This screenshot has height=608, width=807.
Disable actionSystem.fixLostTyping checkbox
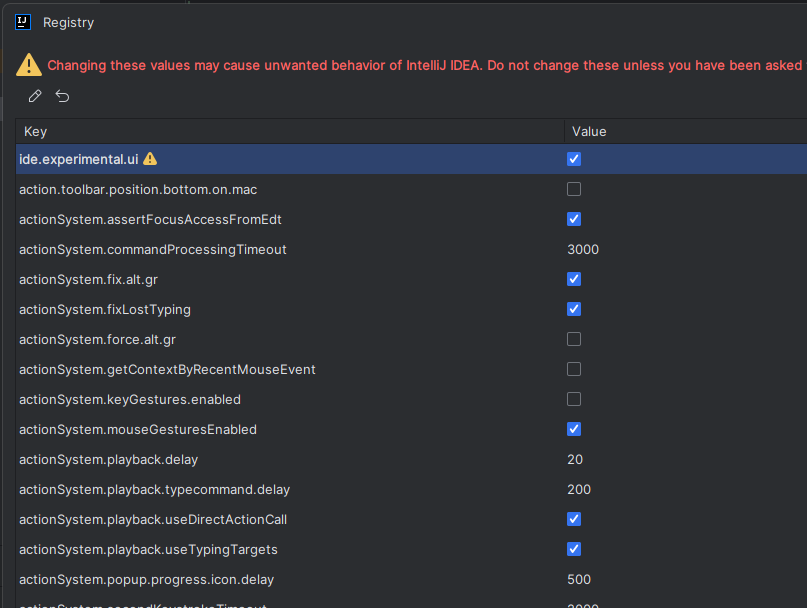click(x=574, y=309)
